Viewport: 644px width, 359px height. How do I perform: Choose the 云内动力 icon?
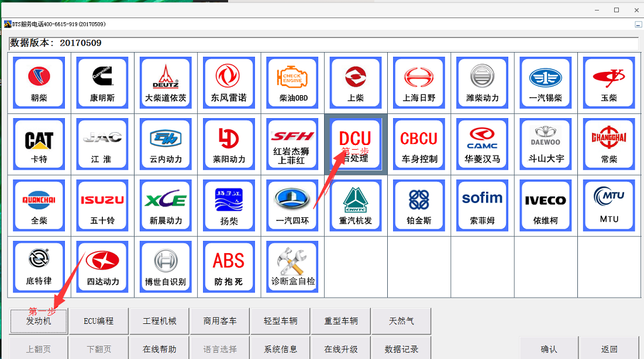pos(166,144)
